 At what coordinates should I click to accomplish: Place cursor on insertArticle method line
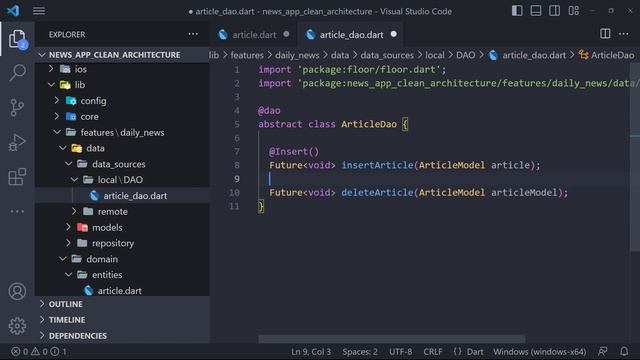[x=404, y=165]
